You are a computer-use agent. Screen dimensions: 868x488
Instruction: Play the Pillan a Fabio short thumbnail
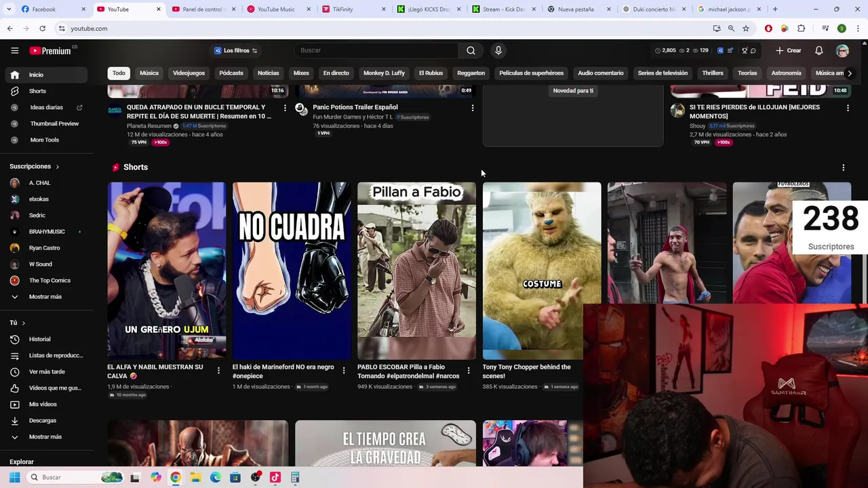[416, 270]
